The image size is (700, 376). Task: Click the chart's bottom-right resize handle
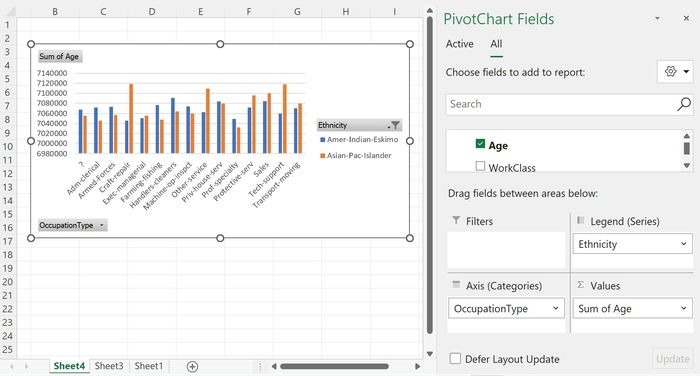pyautogui.click(x=410, y=238)
